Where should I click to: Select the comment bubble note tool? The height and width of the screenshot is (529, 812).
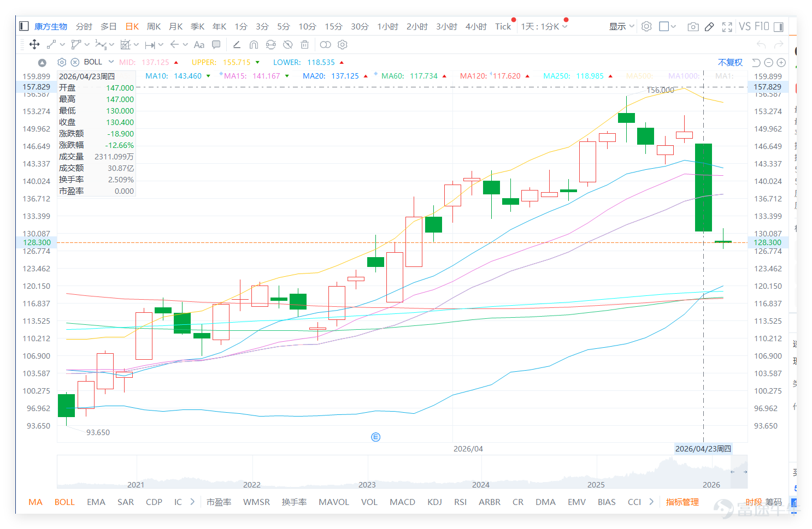[216, 45]
